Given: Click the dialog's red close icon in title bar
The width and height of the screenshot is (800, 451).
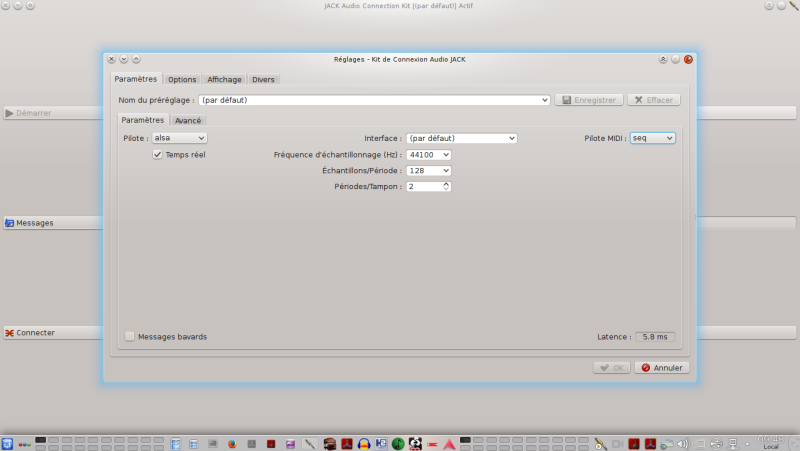Looking at the screenshot, I should pyautogui.click(x=688, y=59).
